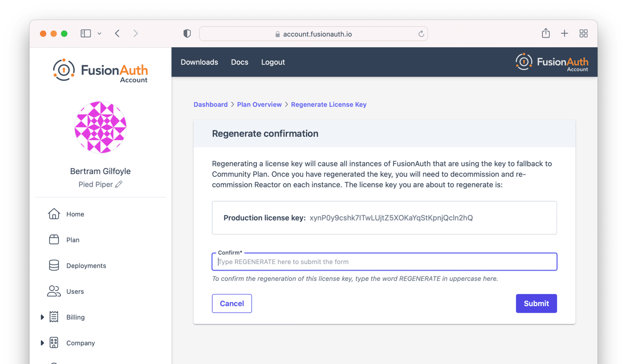Expand the Billing section
This screenshot has height=364, width=627.
42,317
